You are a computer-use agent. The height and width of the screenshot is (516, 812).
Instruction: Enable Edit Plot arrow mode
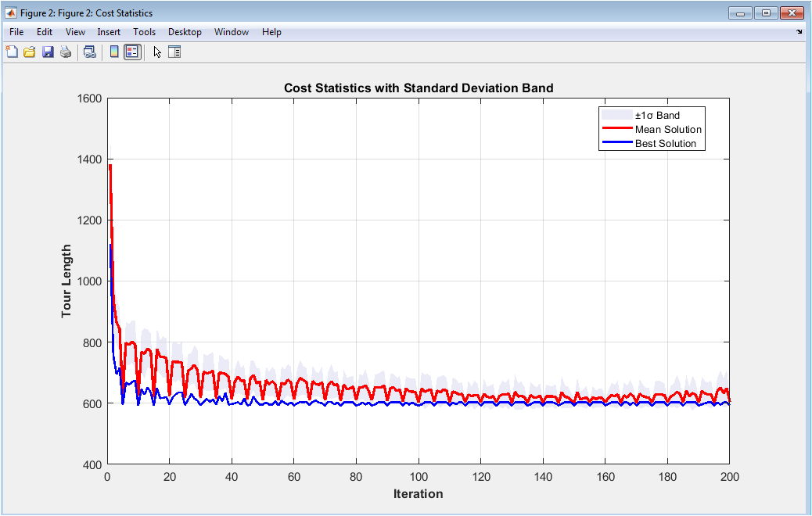tap(157, 52)
